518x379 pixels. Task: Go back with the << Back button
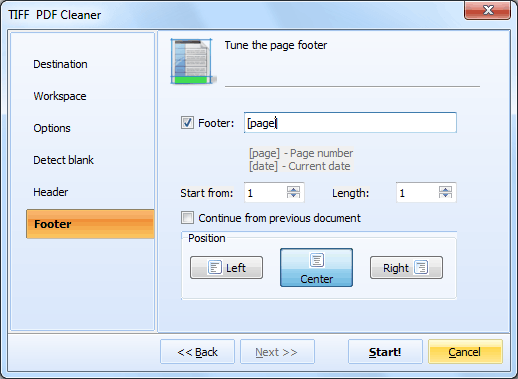(x=197, y=352)
